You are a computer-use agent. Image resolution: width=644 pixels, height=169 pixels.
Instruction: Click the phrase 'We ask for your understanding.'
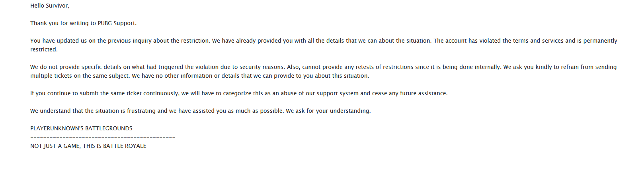328,111
